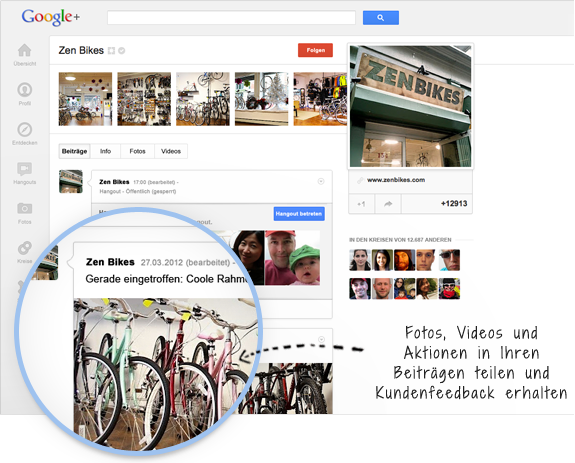Select the Entdecken compass icon
The width and height of the screenshot is (575, 463).
pos(25,129)
